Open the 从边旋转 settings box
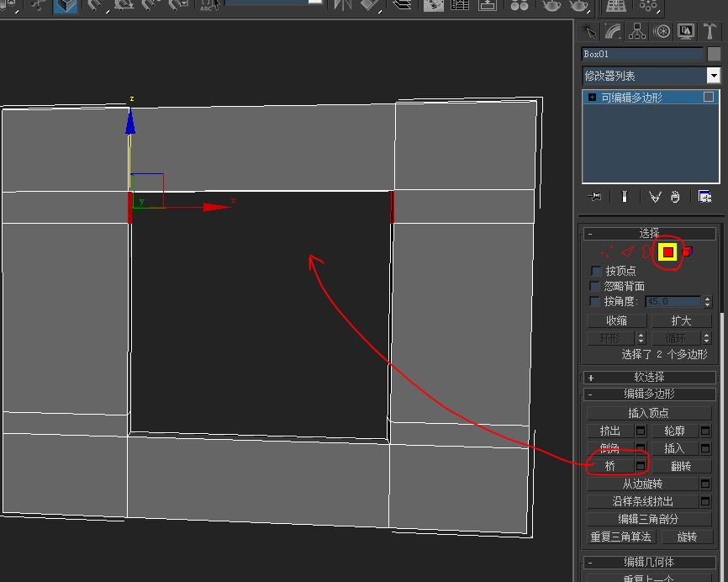The image size is (728, 582). pos(705,484)
